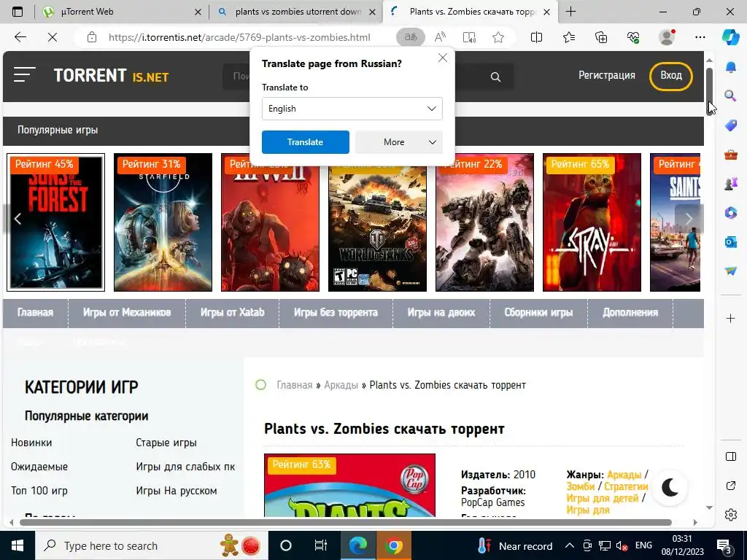
Task: Open the sidebar search magnifier
Action: point(731,96)
